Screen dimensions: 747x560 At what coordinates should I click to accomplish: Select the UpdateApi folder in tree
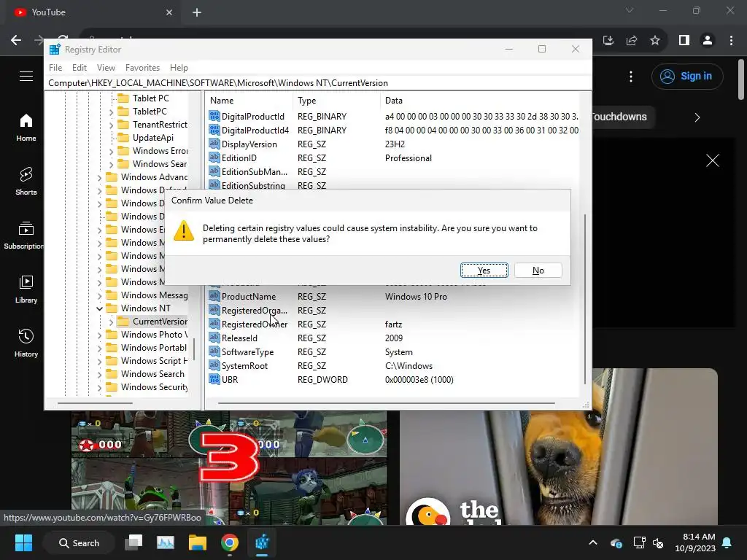(x=146, y=138)
